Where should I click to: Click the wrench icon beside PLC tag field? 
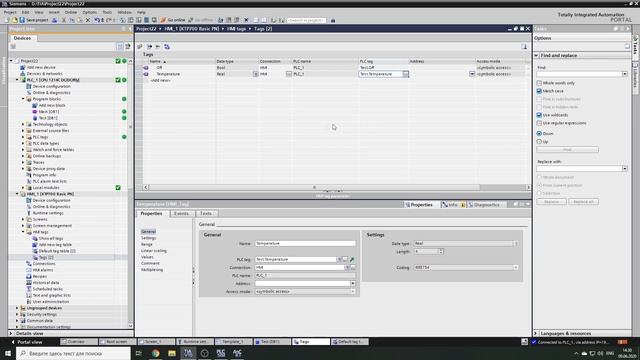click(352, 259)
